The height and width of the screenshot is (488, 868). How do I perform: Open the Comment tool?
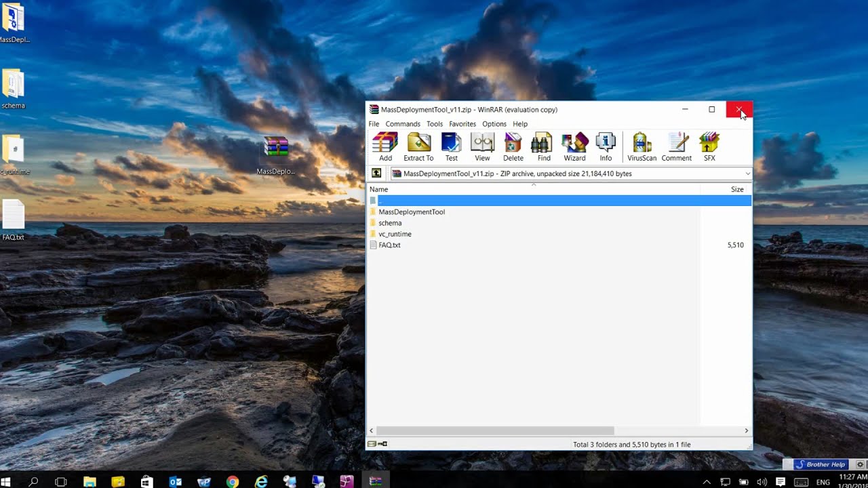coord(677,147)
